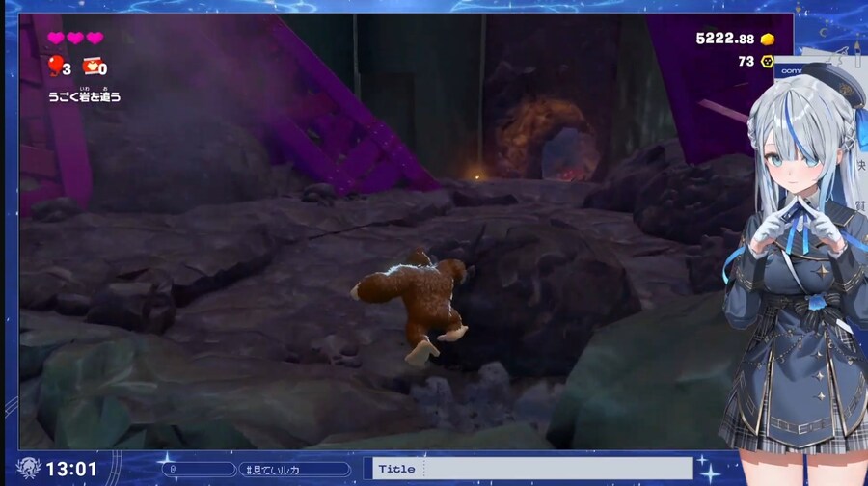The width and height of the screenshot is (868, 486).
Task: Click the emblem icon left of 13:01
Action: point(28,469)
